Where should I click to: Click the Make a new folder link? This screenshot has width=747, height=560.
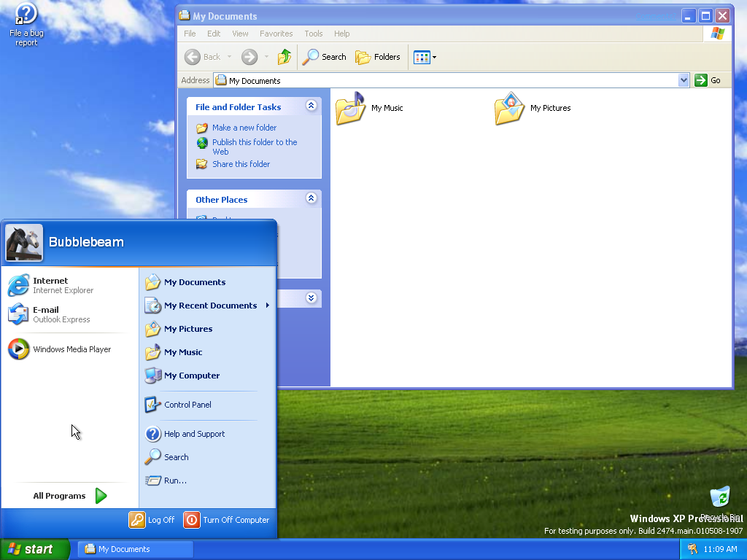tap(244, 128)
